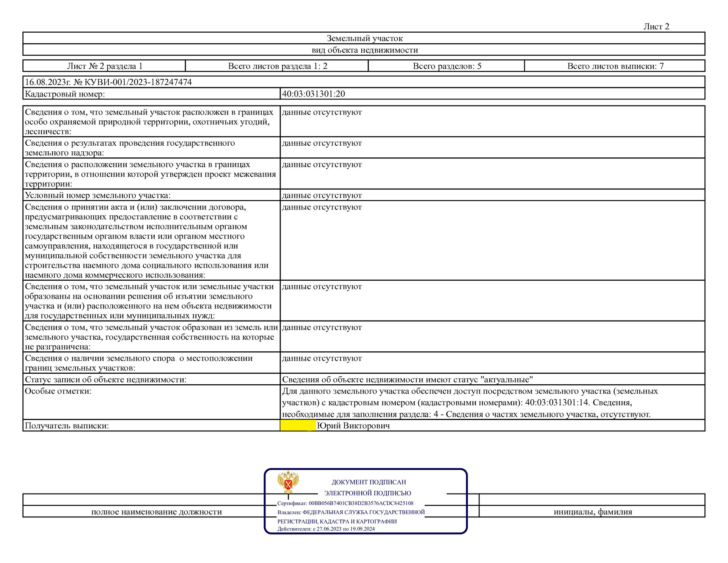Click the 'ДОКУМЕНТ ПОДПИСАН' stamp heading
The height and width of the screenshot is (563, 728).
click(369, 482)
